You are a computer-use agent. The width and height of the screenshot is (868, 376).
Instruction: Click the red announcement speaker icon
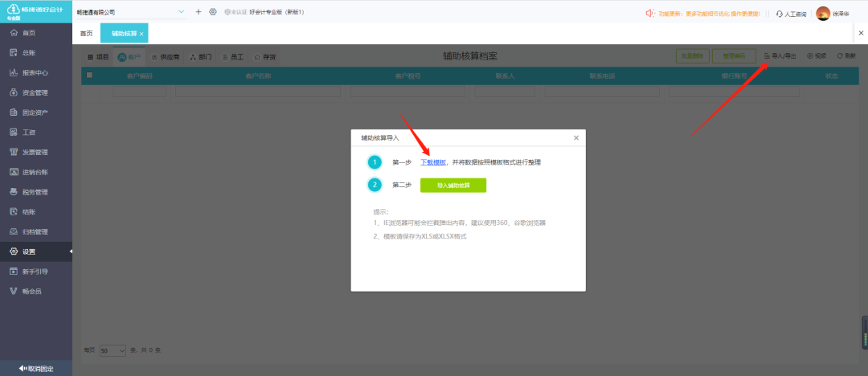point(650,14)
